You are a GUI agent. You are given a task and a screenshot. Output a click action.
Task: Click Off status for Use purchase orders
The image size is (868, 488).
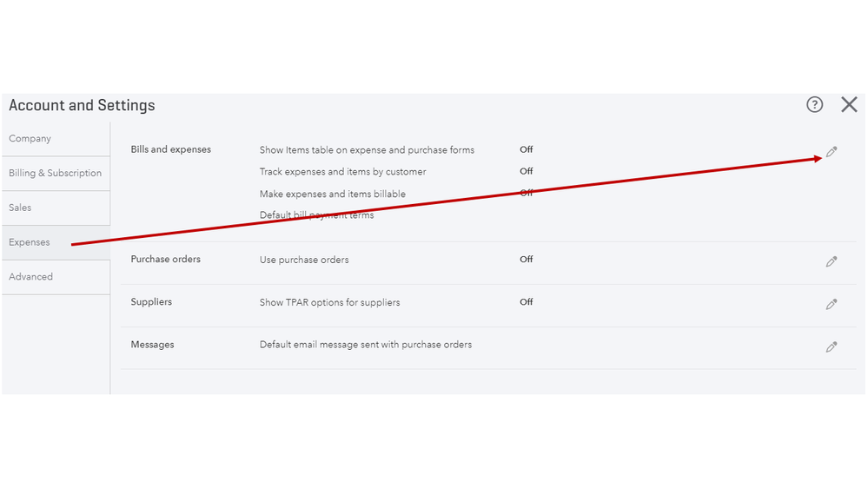(526, 260)
